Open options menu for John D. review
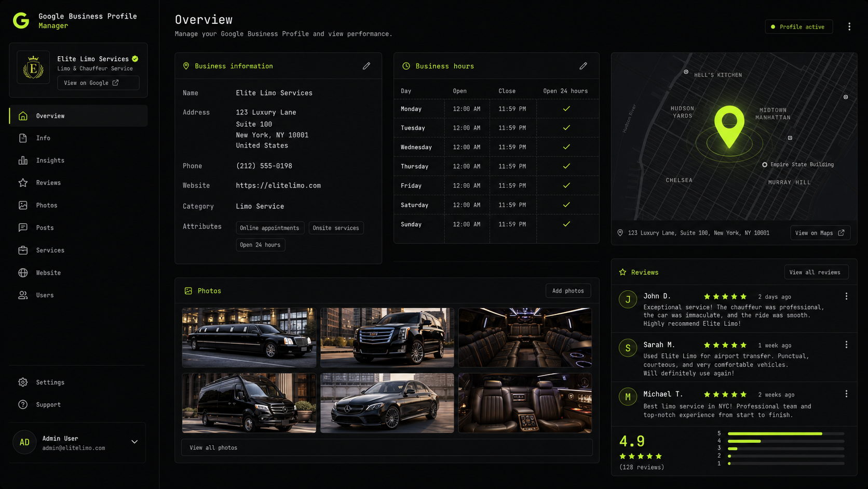This screenshot has width=868, height=489. 846,296
